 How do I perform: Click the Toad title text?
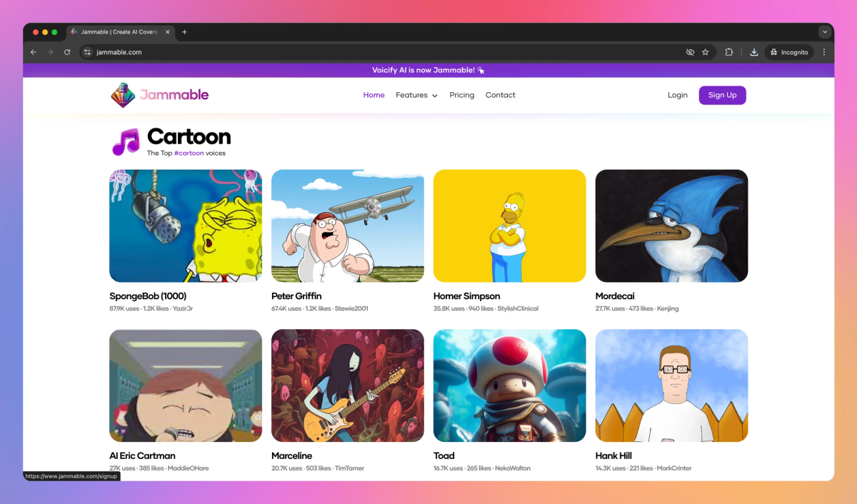444,455
